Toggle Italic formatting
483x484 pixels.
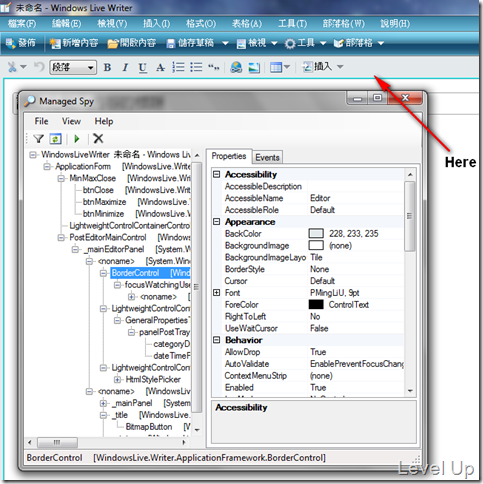click(x=125, y=67)
